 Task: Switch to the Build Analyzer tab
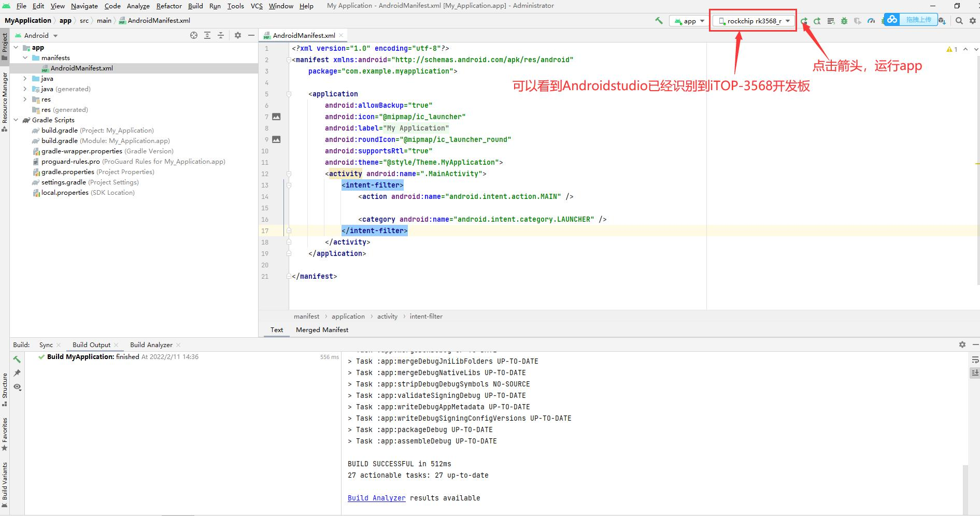click(x=151, y=345)
